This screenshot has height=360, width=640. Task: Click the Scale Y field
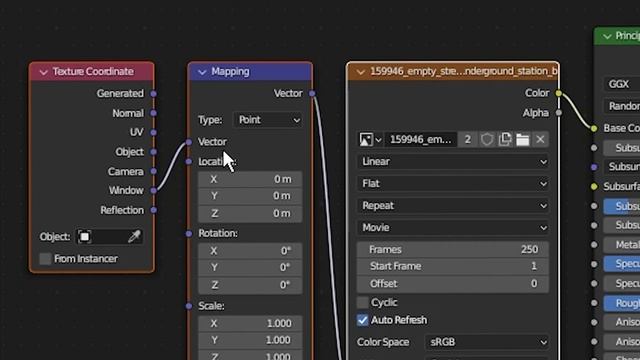tap(250, 340)
